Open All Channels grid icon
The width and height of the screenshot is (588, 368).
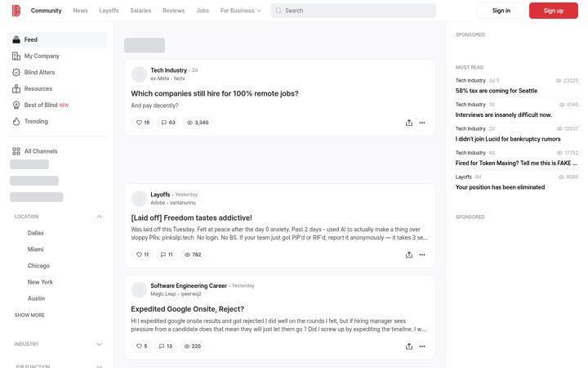click(16, 151)
